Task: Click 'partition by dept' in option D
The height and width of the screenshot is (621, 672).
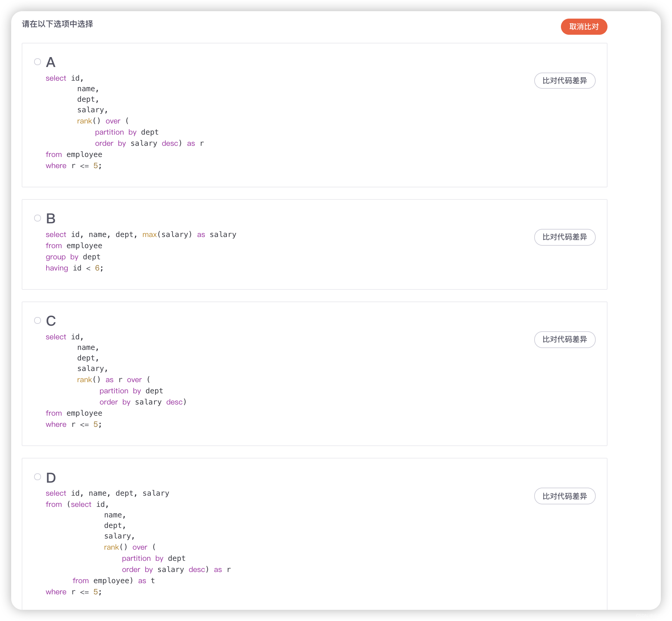Action: pyautogui.click(x=154, y=558)
